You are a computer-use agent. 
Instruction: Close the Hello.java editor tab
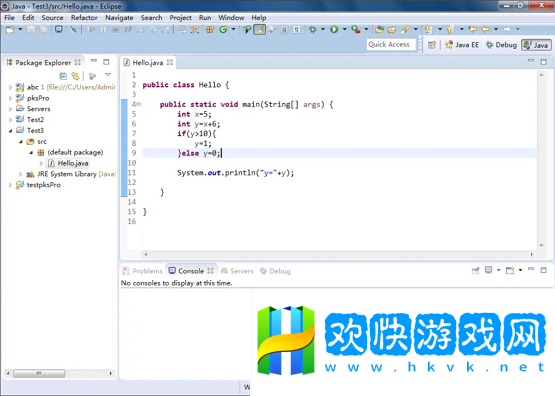pyautogui.click(x=170, y=62)
